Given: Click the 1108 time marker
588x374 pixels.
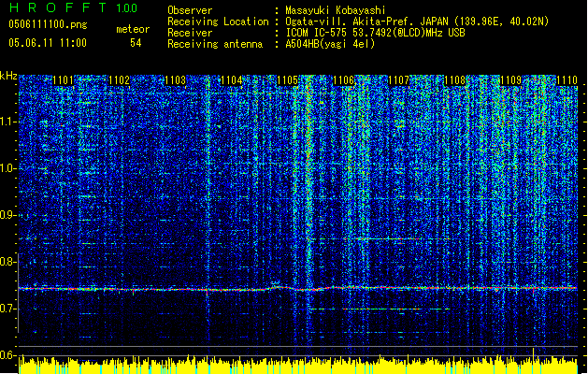Looking at the screenshot, I should coord(455,80).
